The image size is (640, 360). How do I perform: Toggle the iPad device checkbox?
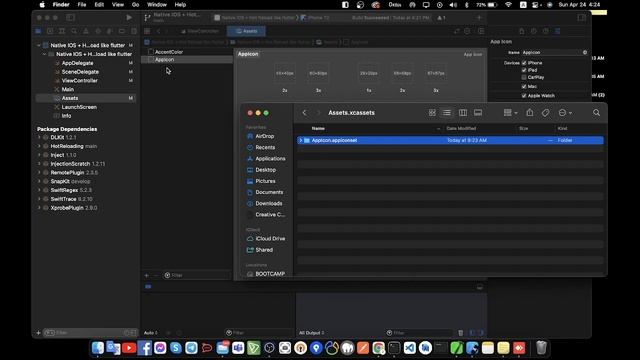tap(524, 70)
